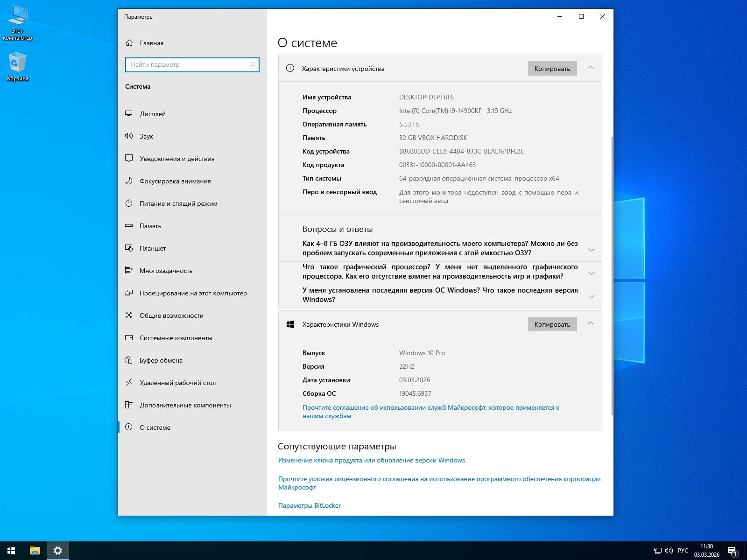Open File Explorer from the taskbar
The image size is (747, 560).
point(35,551)
